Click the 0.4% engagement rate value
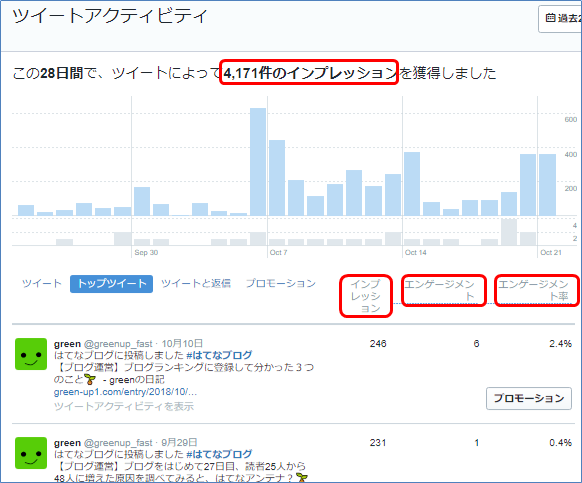The width and height of the screenshot is (582, 483). (560, 443)
